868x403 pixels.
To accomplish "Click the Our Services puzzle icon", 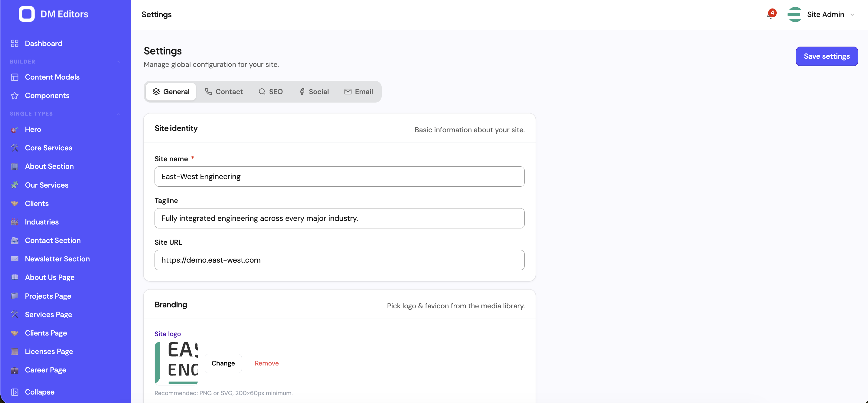I will [15, 185].
